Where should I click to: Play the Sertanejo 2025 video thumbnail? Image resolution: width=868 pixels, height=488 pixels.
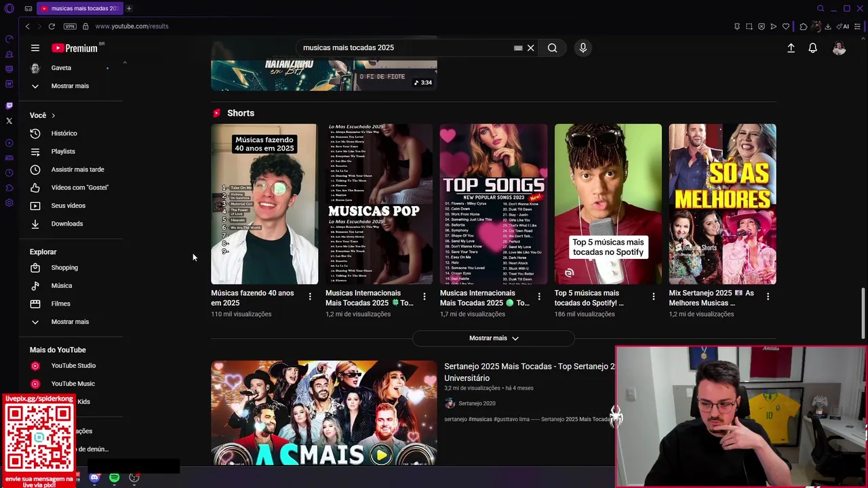324,413
